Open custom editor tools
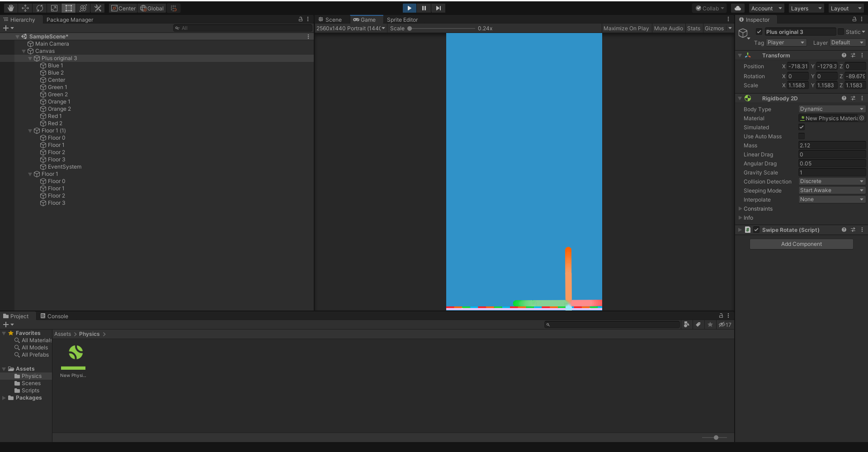This screenshot has height=452, width=868. [98, 8]
